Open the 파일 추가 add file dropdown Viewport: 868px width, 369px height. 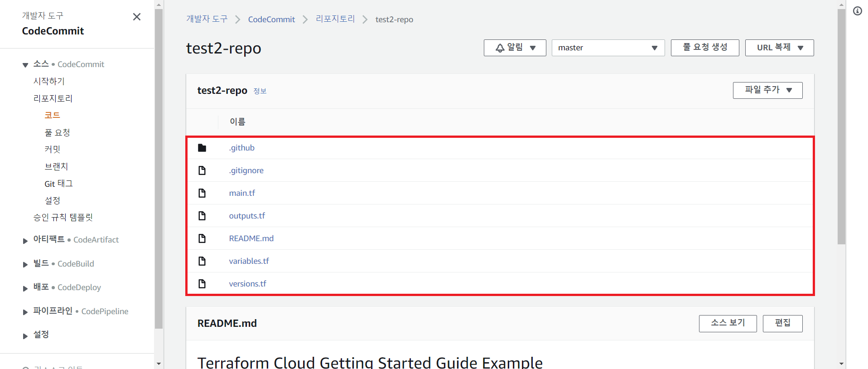767,90
